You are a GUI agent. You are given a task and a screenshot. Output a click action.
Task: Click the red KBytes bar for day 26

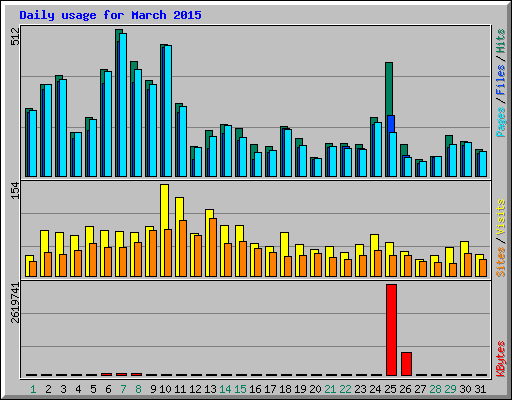pos(406,364)
